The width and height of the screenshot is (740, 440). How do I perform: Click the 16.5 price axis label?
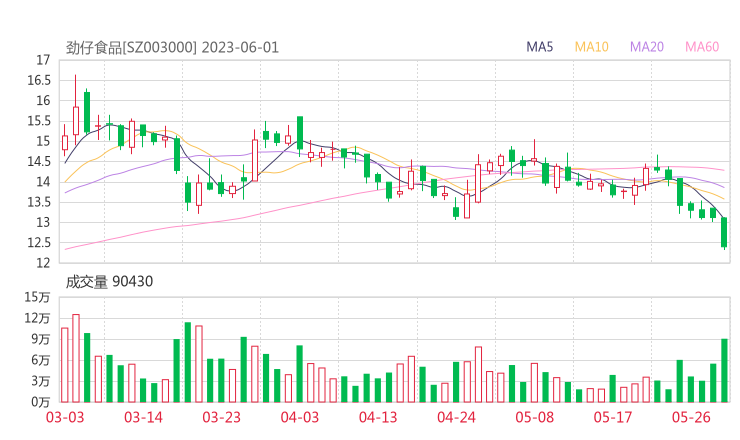click(x=39, y=80)
